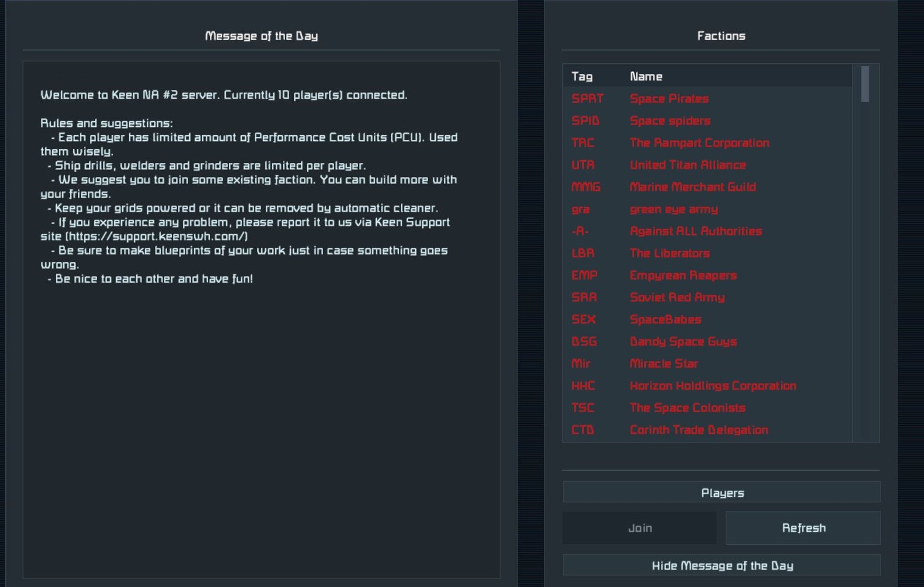The height and width of the screenshot is (587, 924).
Task: Choose The Liberators faction entry
Action: pos(707,253)
